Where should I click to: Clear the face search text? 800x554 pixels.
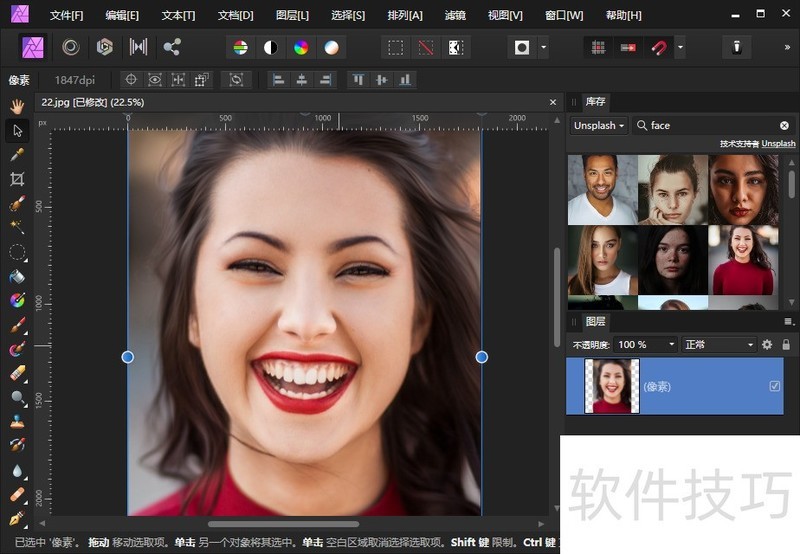(784, 125)
